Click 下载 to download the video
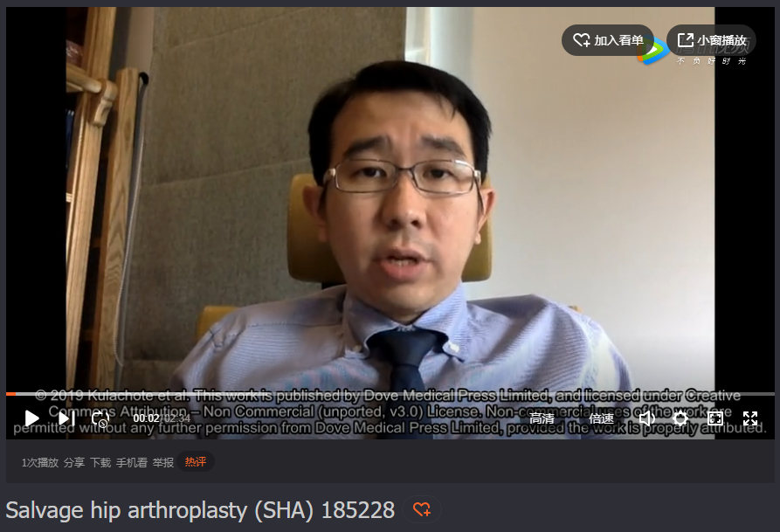780x532 pixels. 100,462
